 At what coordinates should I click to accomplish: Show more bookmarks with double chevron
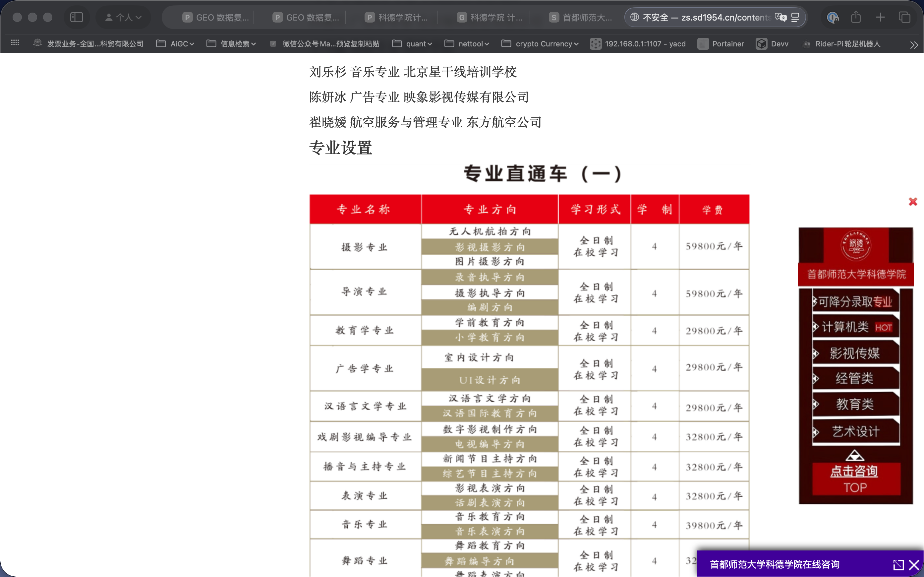914,45
